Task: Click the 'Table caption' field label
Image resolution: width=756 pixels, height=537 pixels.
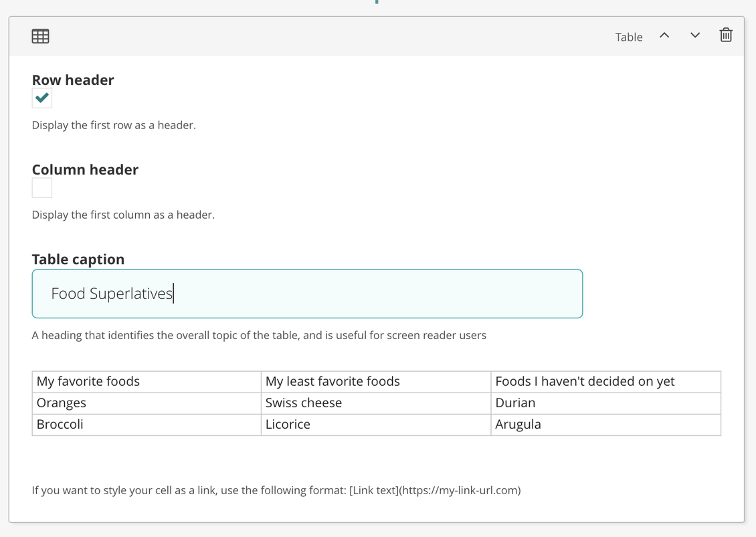Action: point(78,259)
